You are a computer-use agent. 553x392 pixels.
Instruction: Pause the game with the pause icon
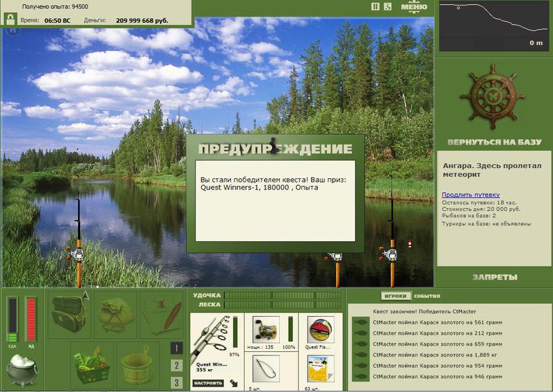[x=375, y=7]
